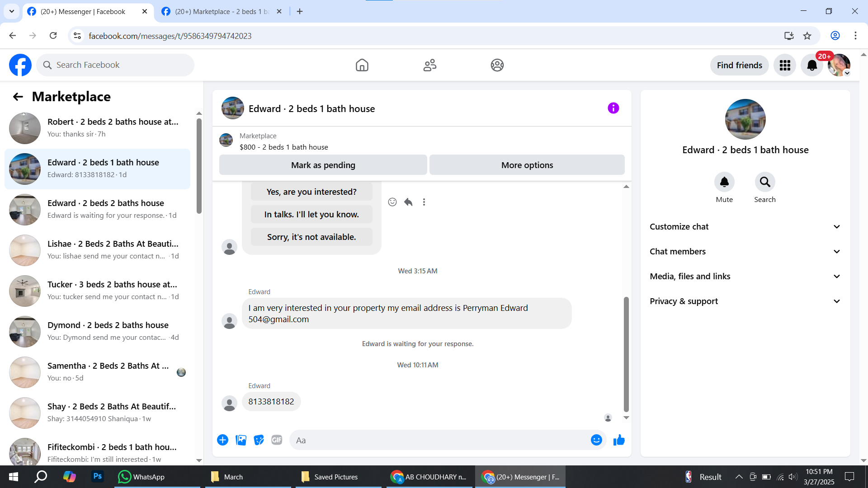Send quick reply 'In talks. I'll let you know.'

(x=311, y=215)
